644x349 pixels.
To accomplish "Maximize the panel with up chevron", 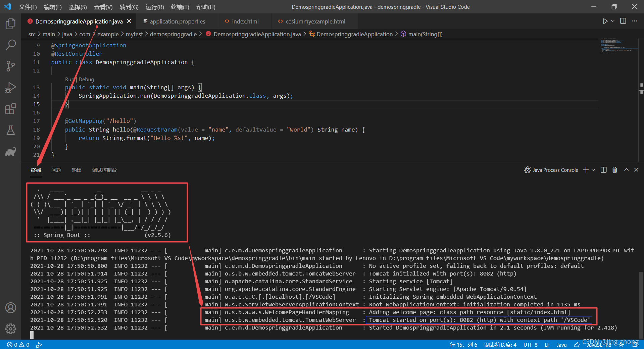I will (x=626, y=170).
